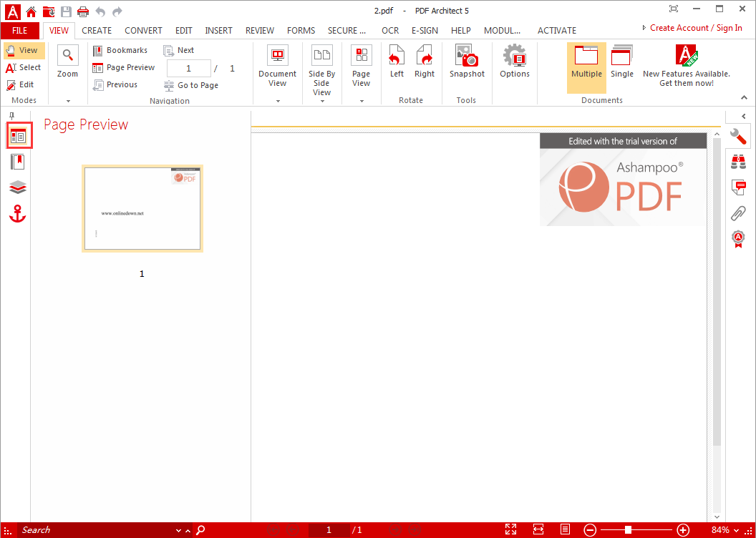This screenshot has height=538, width=756.
Task: Expand the Zoom dropdown arrow
Action: pos(68,101)
